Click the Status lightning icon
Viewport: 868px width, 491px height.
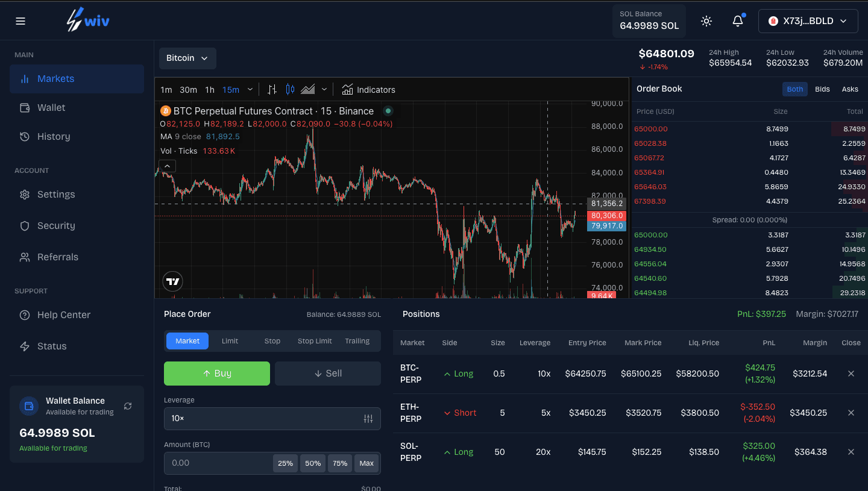click(x=25, y=346)
